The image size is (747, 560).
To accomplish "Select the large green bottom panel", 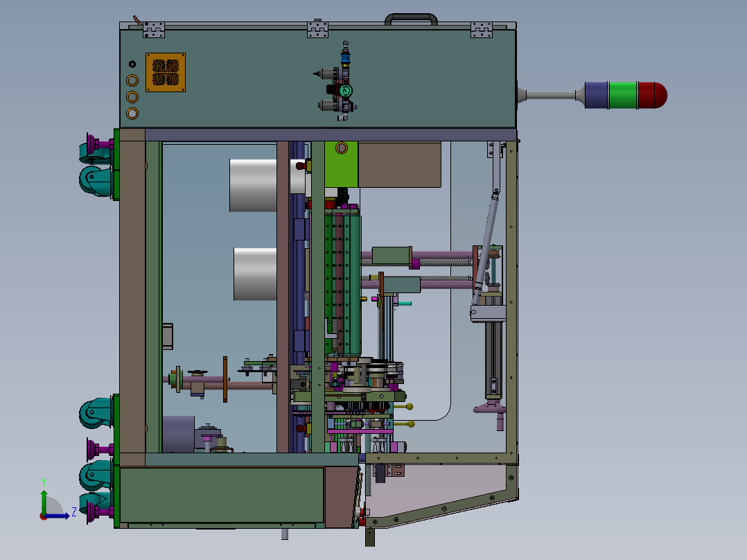I will 222,495.
